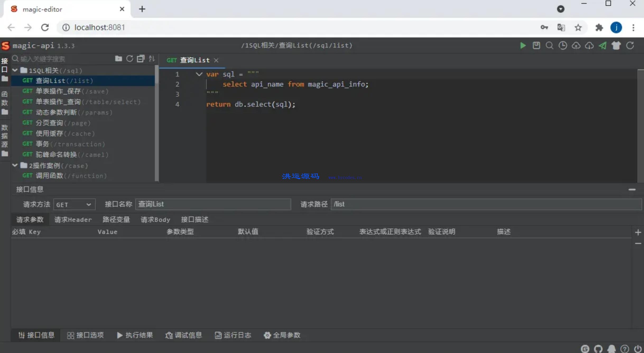Open the history clock icon
644x353 pixels.
[x=563, y=45]
